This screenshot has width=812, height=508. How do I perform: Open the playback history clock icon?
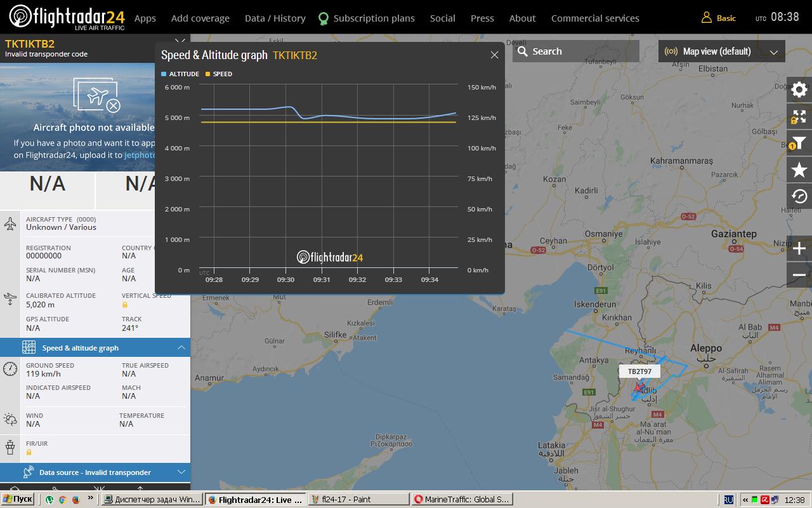799,196
